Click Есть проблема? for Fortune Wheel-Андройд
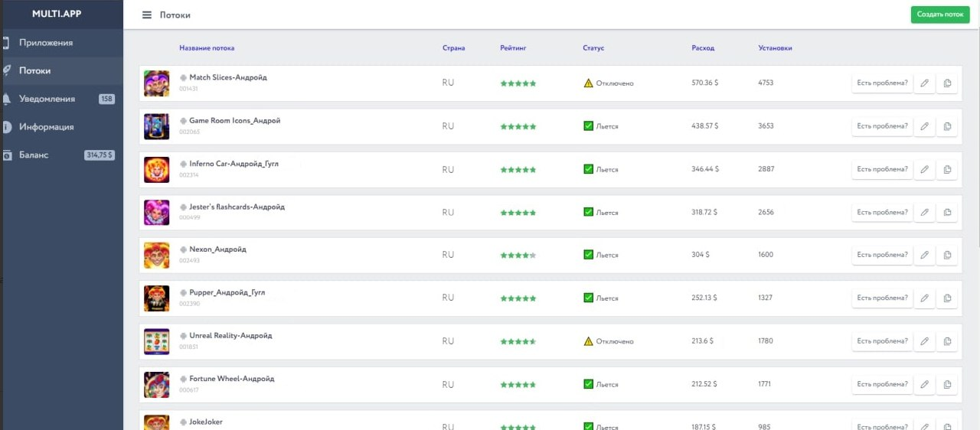Viewport: 980px width, 430px height. click(x=882, y=384)
